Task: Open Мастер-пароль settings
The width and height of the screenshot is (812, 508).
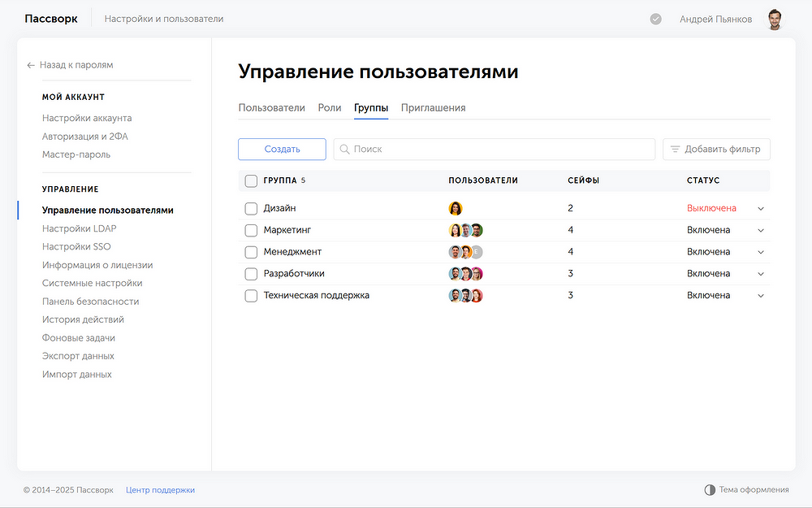Action: [x=76, y=154]
